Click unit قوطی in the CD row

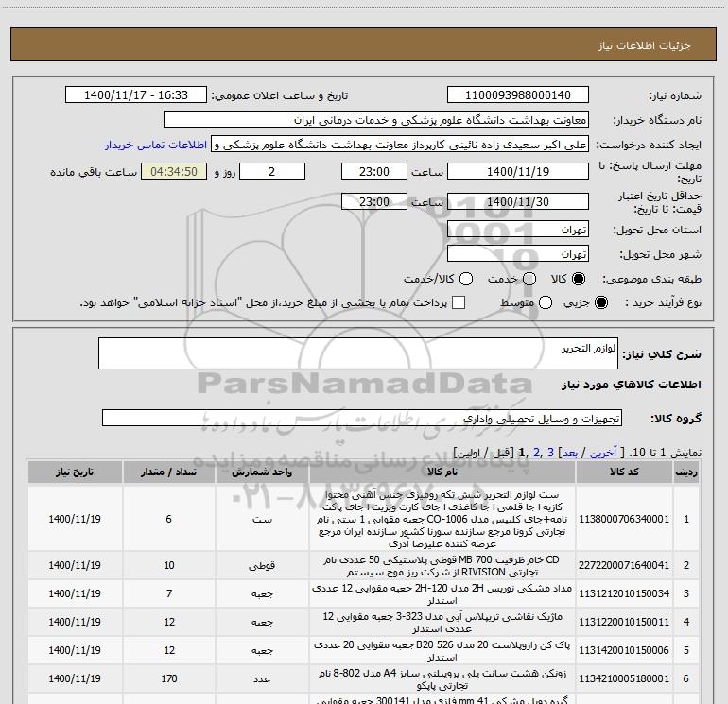click(262, 565)
